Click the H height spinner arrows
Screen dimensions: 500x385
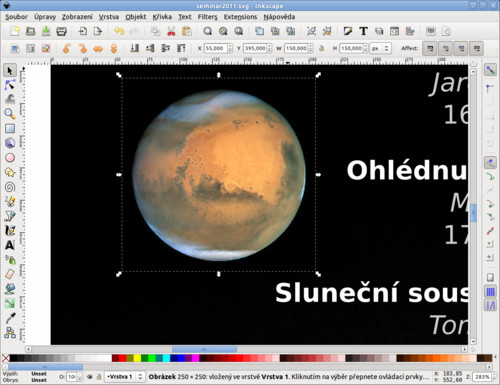coord(366,49)
